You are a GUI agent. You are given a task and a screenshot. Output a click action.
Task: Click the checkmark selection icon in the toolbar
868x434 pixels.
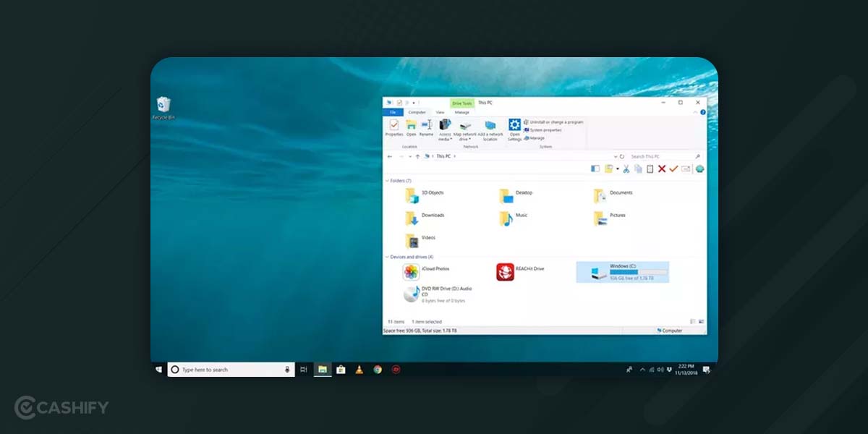tap(673, 168)
